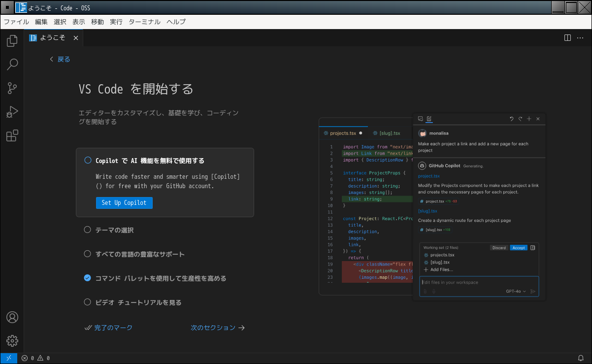The height and width of the screenshot is (364, 592).
Task: Toggle すべての言語の豊富なサポート step circle
Action: point(87,254)
